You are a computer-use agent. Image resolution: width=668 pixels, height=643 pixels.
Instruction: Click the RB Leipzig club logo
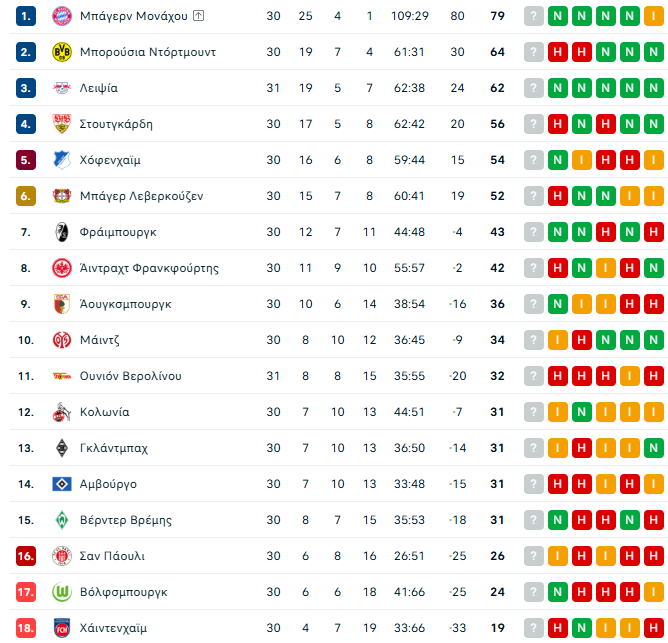tap(61, 88)
